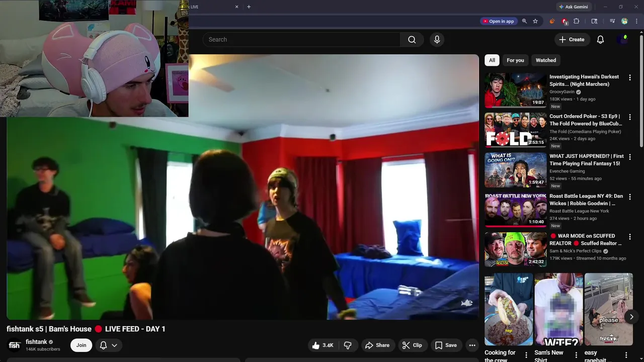The image size is (644, 362).
Task: Click the Clip button
Action: pyautogui.click(x=412, y=345)
